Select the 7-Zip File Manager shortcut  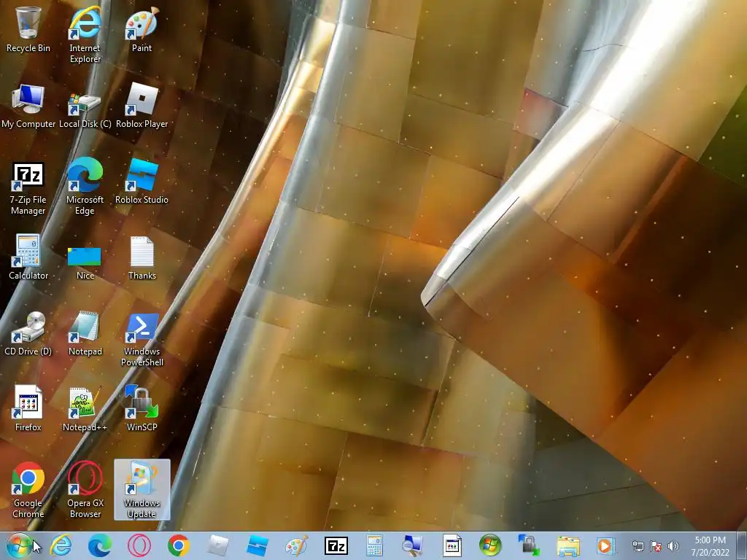tap(28, 189)
